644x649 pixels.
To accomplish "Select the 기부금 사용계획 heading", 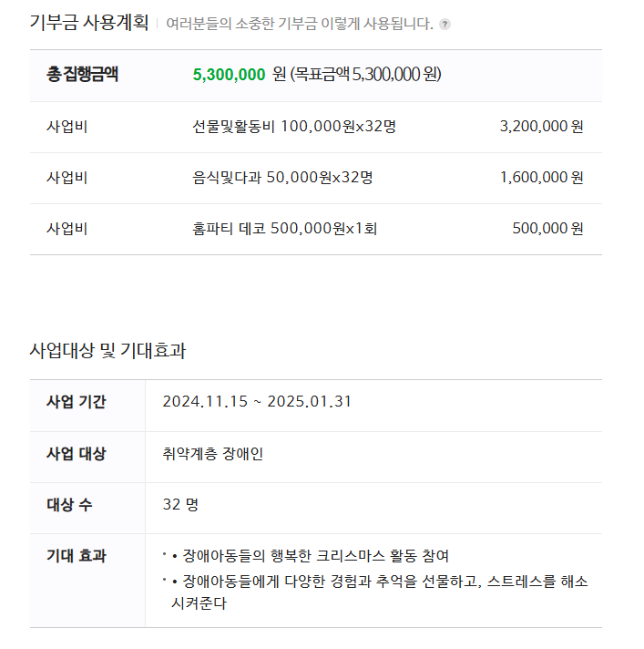I will coord(89,23).
